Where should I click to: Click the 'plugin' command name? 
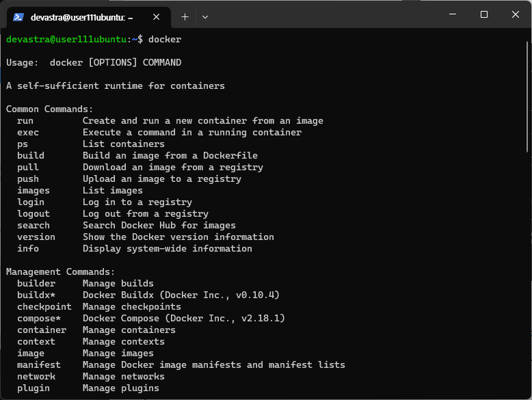34,388
